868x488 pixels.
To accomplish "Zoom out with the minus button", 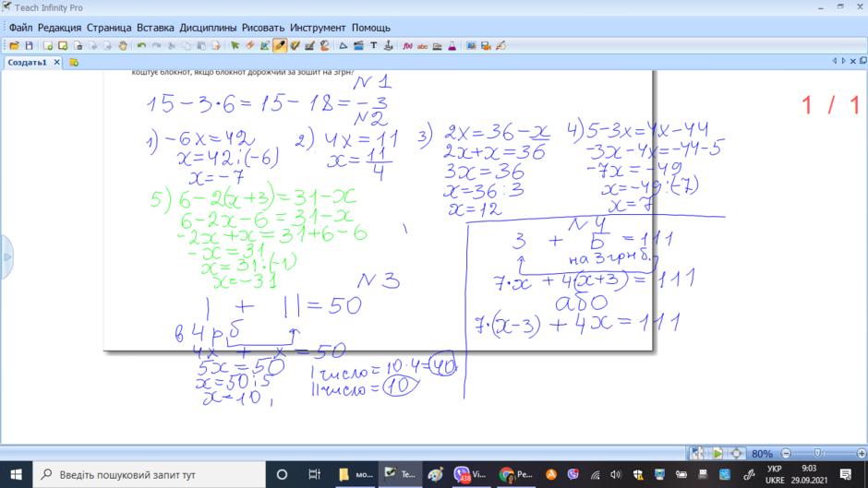I will click(786, 453).
